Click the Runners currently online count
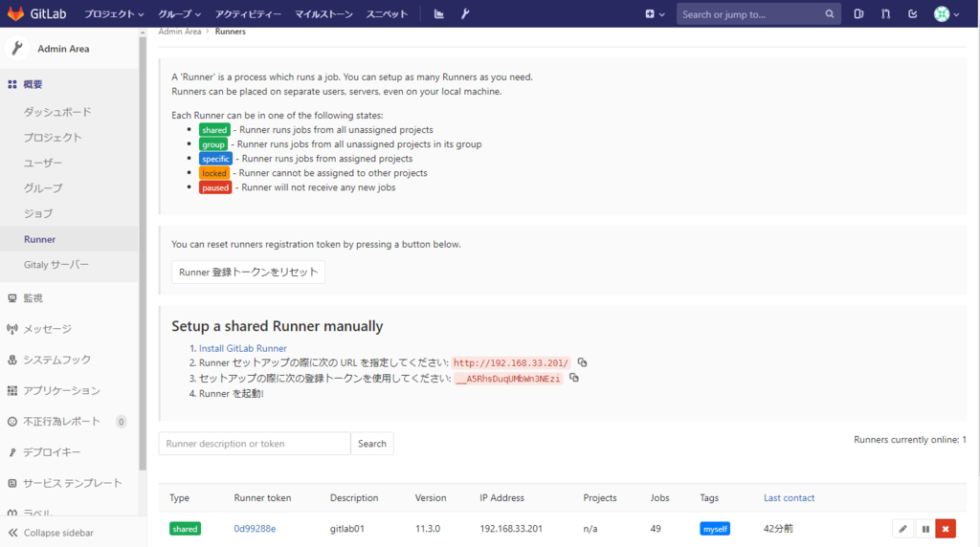The image size is (980, 547). click(x=910, y=440)
